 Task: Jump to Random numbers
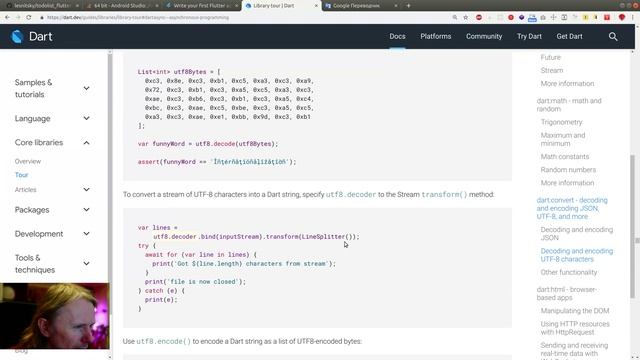(568, 169)
